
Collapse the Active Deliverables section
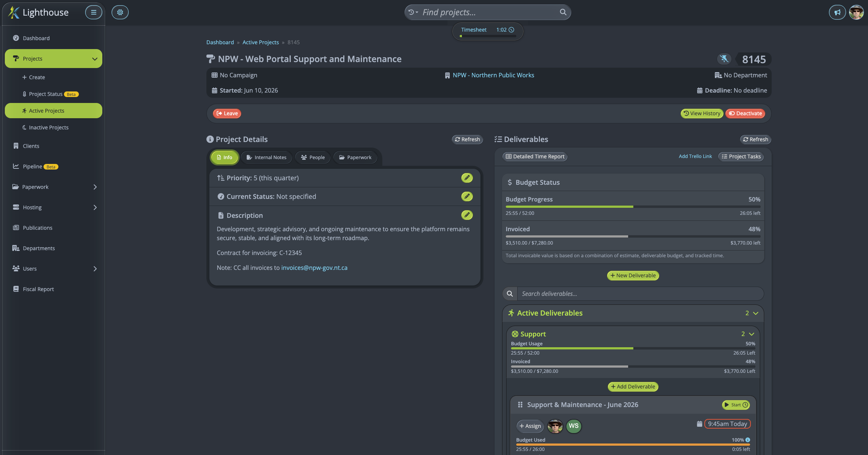tap(755, 313)
